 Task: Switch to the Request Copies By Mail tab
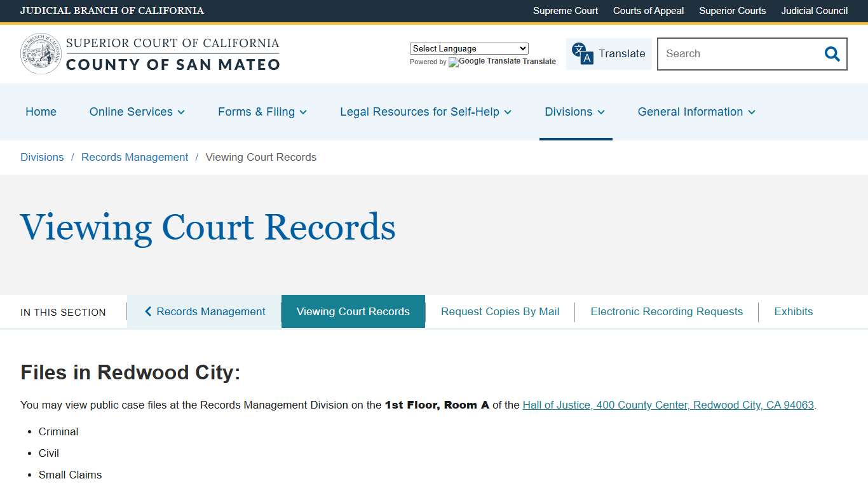[499, 311]
